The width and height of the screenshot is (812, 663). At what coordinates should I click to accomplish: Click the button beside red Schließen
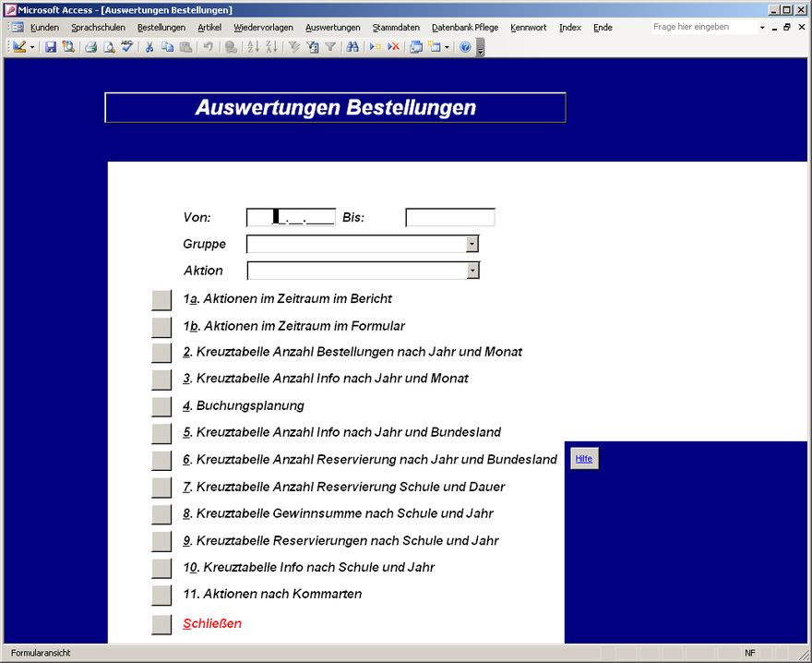coord(161,624)
